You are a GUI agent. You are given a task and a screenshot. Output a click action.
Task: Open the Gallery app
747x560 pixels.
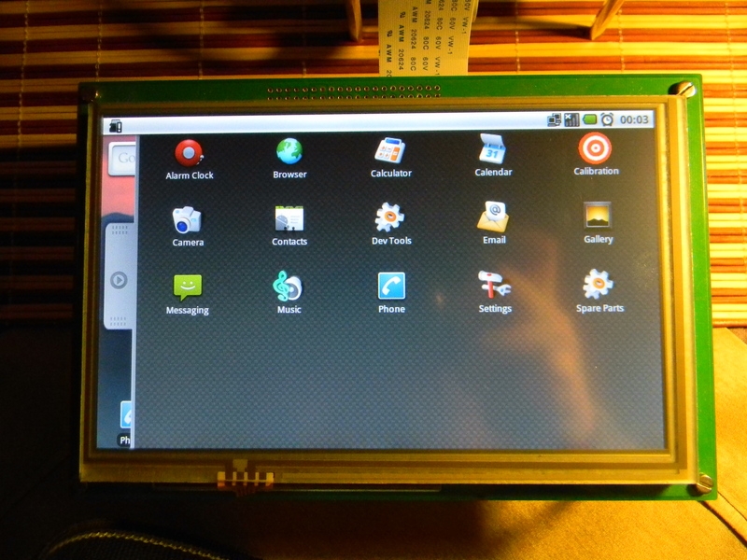point(598,222)
